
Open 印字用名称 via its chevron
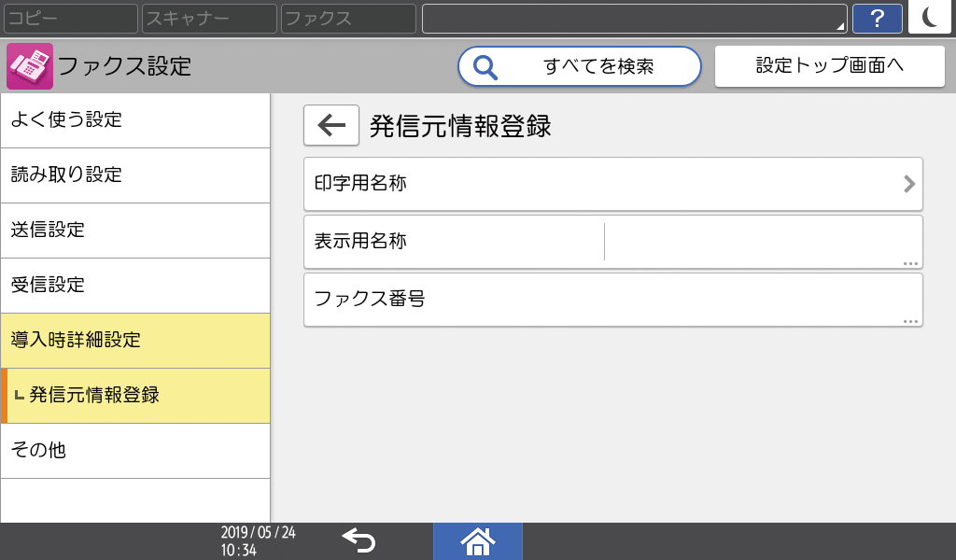tap(907, 184)
